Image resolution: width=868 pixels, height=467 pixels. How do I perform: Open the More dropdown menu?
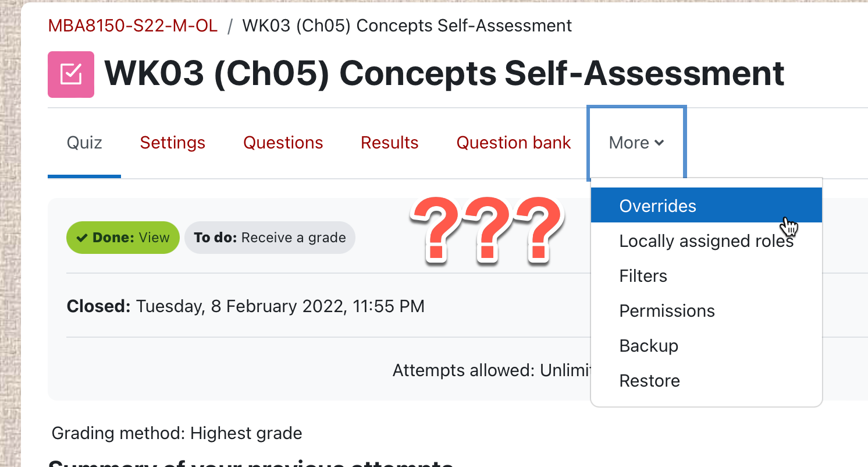pos(636,143)
